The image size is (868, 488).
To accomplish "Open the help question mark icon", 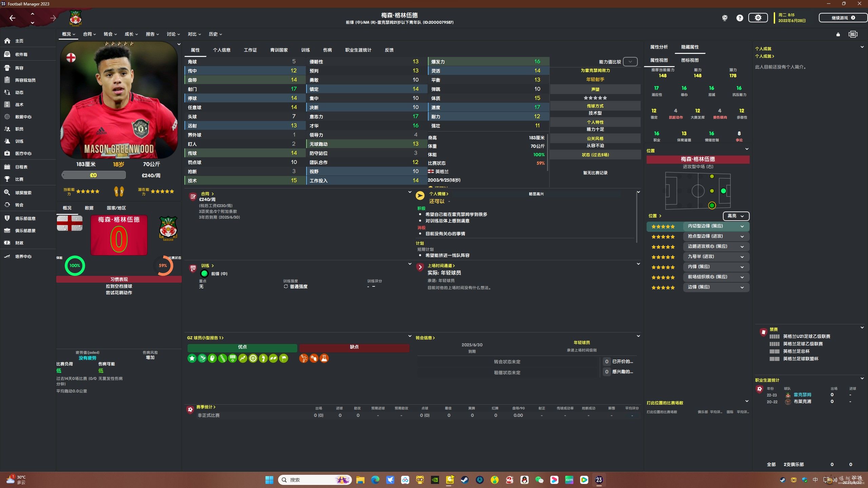I will click(739, 18).
